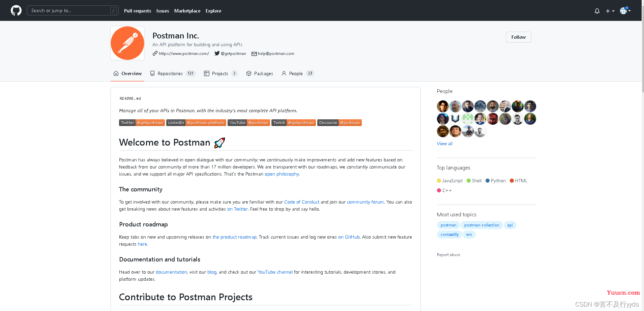Filter by JavaScript language
644x311 pixels.
pos(450,181)
